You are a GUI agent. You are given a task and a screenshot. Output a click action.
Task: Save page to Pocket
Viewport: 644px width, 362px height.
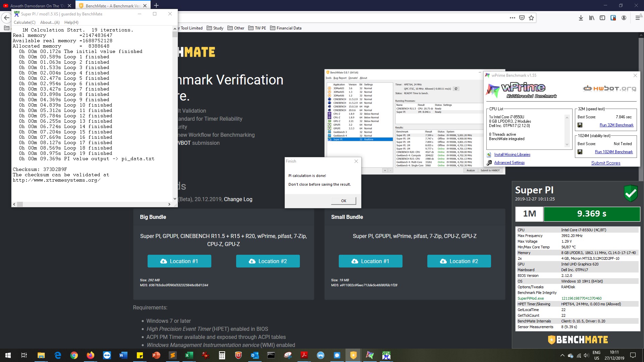point(522,18)
